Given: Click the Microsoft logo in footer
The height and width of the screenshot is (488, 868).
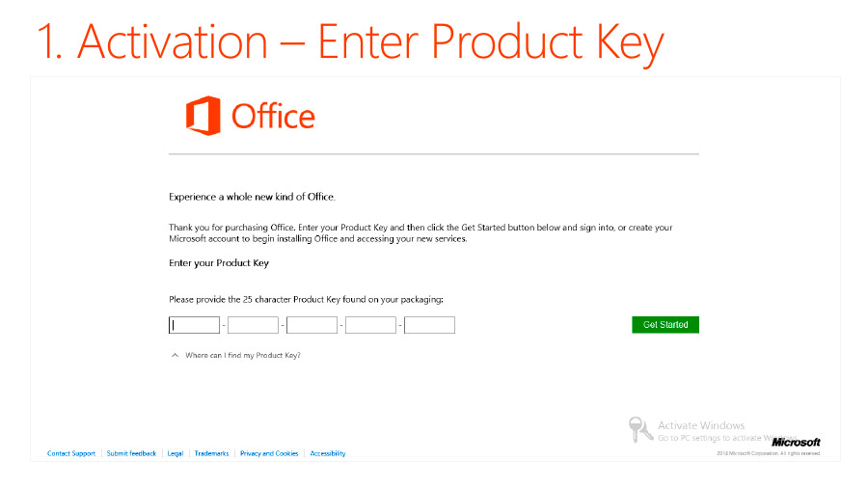Looking at the screenshot, I should (796, 442).
